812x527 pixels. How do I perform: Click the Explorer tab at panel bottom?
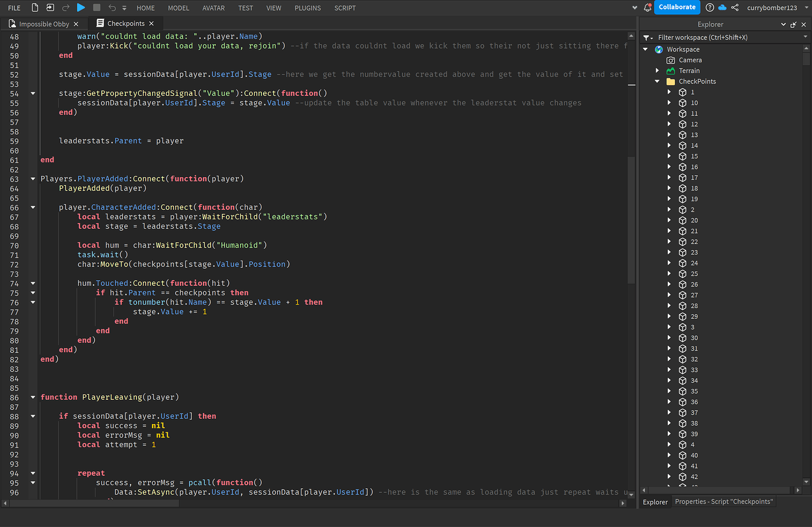655,502
